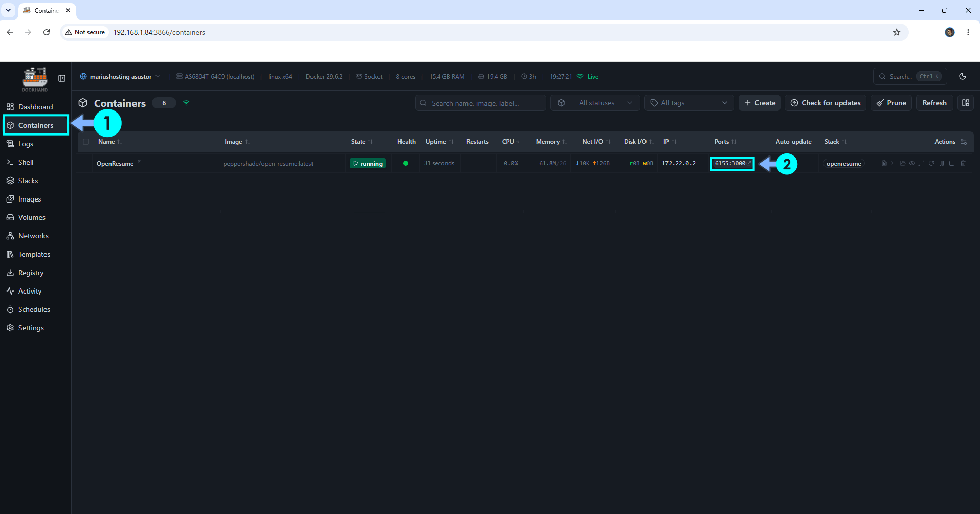980x514 pixels.
Task: Open column settings next to Actions header
Action: (x=964, y=142)
